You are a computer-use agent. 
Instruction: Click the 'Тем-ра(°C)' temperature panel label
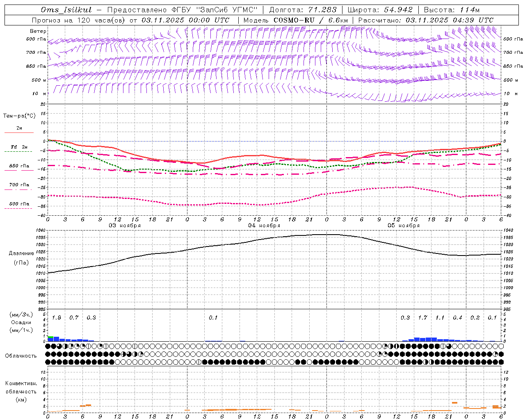(19, 116)
